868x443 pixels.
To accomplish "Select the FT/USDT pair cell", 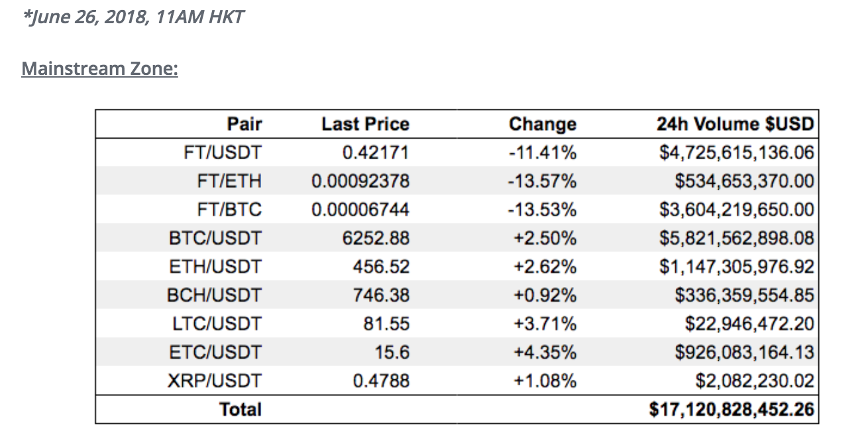I will tap(223, 153).
